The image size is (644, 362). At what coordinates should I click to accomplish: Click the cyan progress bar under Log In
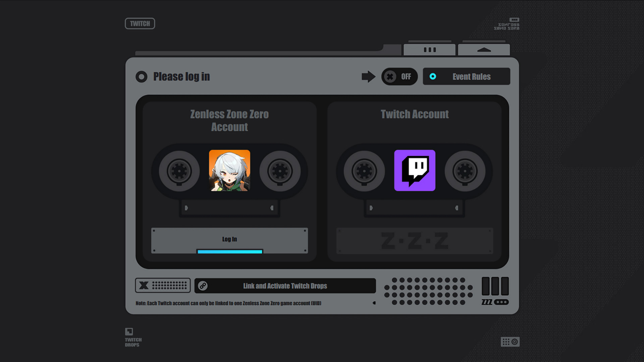pos(229,251)
